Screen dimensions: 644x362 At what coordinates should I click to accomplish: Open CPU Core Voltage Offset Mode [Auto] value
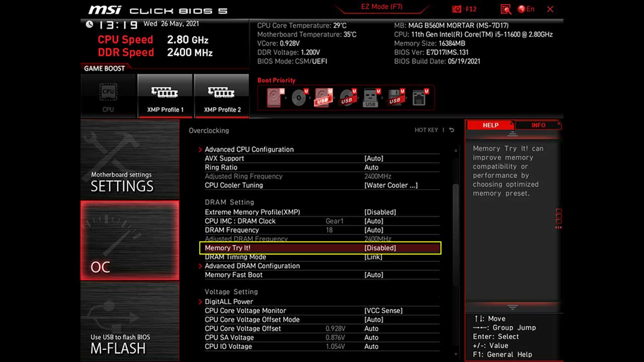[x=374, y=320]
